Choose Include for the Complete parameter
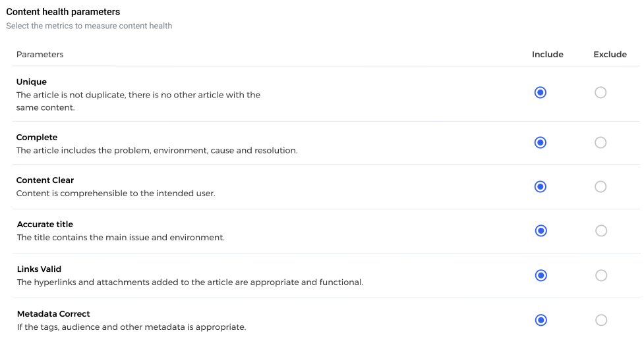644x343 pixels. [x=541, y=142]
